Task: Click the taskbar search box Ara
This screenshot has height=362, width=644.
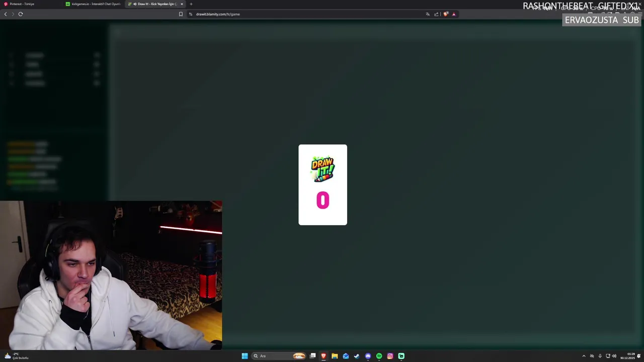Action: [x=280, y=356]
